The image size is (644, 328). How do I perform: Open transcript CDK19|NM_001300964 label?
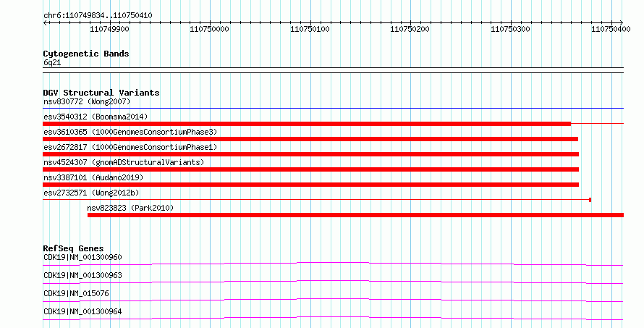click(82, 311)
